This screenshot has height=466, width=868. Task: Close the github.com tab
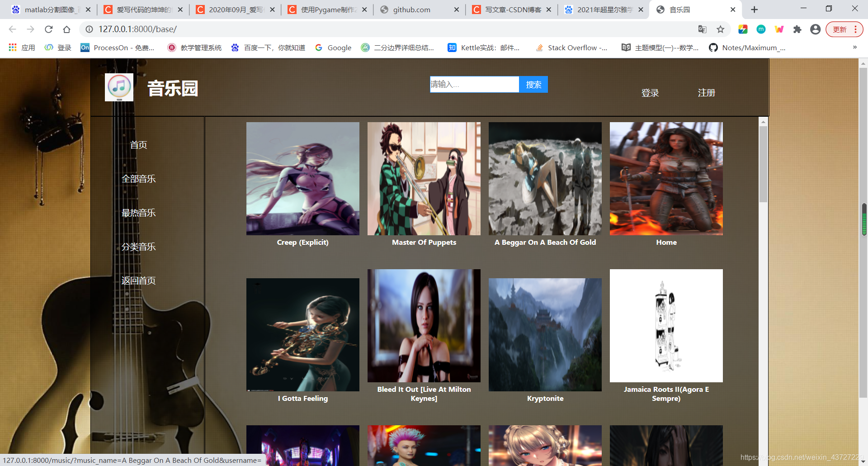pyautogui.click(x=456, y=10)
